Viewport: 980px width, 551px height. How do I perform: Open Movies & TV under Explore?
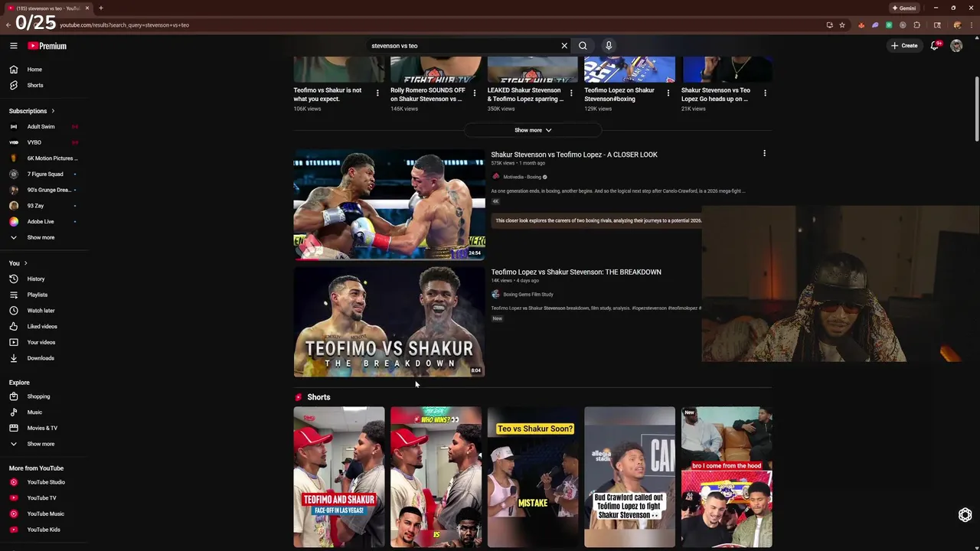point(44,428)
